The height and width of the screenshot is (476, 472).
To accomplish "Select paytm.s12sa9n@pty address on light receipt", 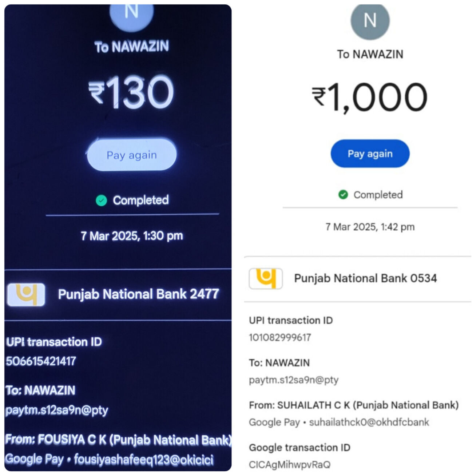I will click(x=294, y=380).
